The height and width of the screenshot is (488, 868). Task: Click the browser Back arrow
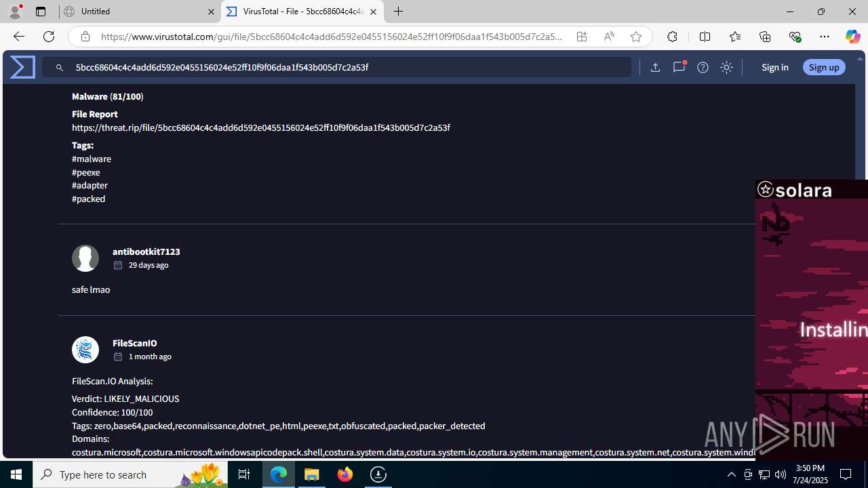click(x=19, y=37)
